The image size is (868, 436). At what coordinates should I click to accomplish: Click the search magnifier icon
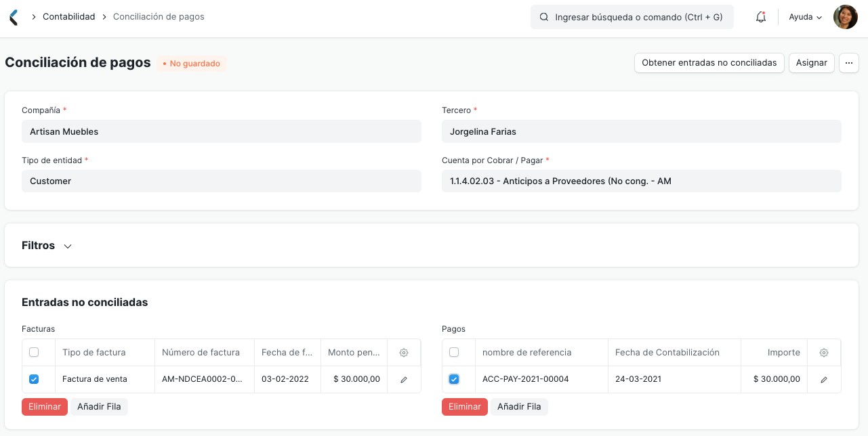pos(543,17)
